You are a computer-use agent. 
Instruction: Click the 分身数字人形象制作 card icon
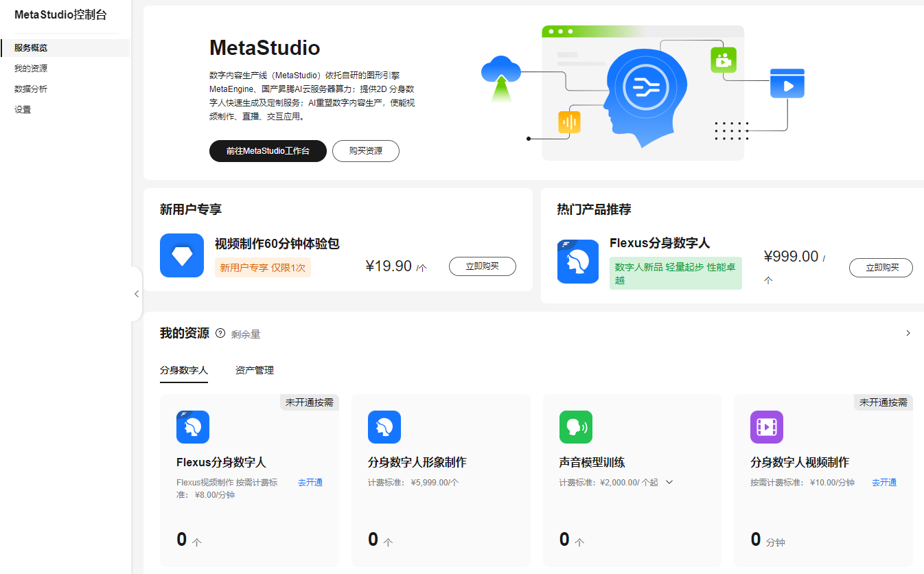(384, 427)
